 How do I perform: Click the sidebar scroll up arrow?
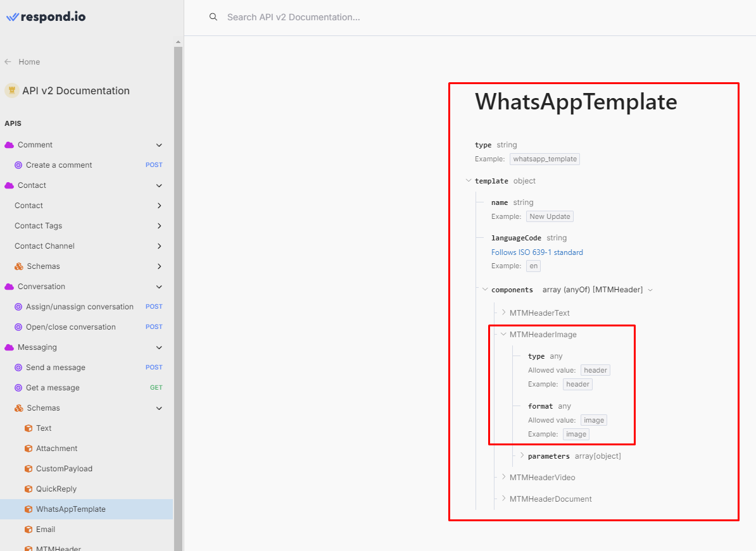click(x=179, y=42)
